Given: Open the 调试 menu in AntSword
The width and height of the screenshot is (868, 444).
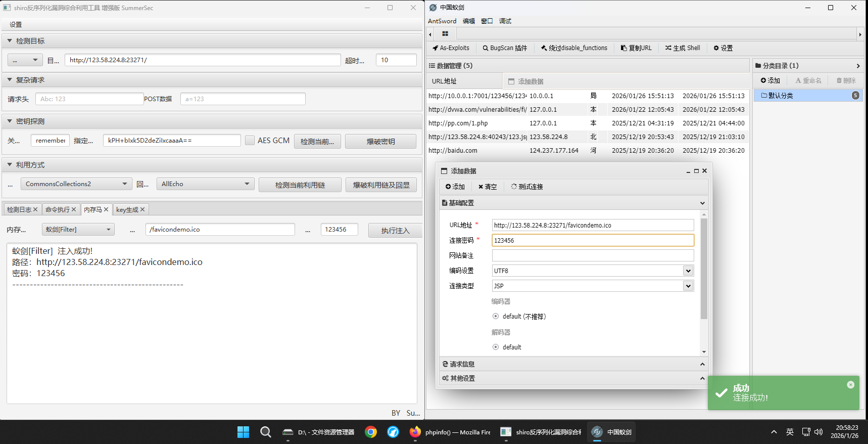Looking at the screenshot, I should [x=505, y=21].
